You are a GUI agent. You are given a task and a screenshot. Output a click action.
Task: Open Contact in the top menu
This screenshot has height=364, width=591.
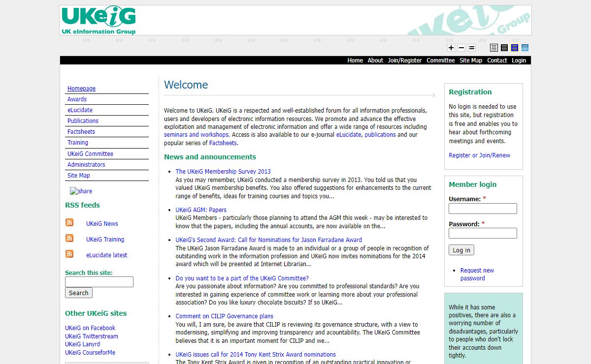[x=497, y=61]
